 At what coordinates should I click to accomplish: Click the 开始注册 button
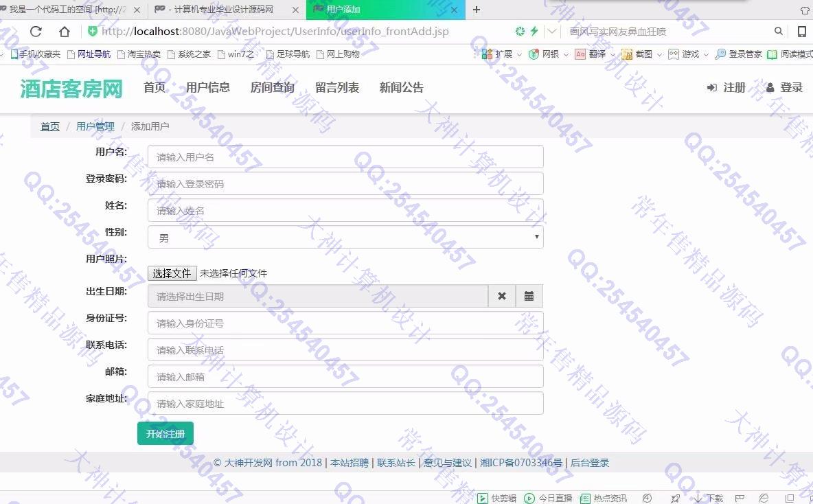click(x=165, y=433)
